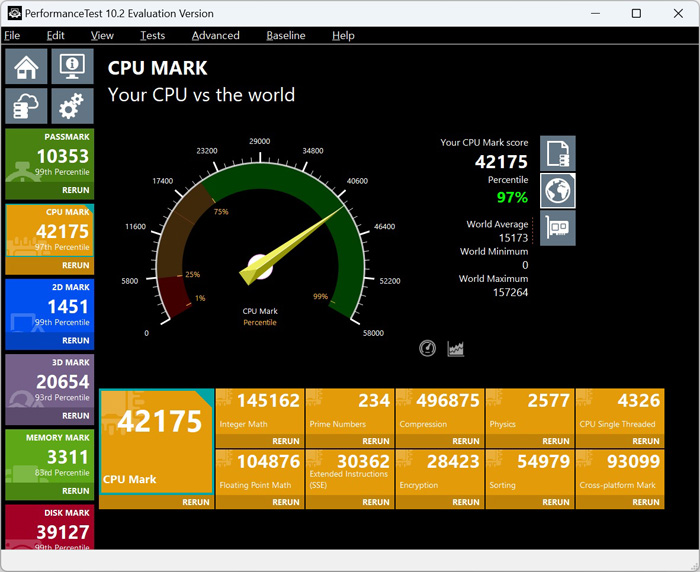
Task: Click the PerformanceTest app icon in title bar
Action: click(14, 13)
